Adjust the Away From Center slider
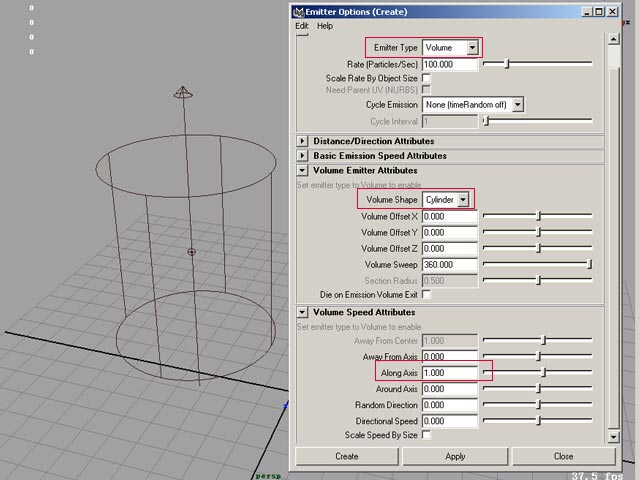Image resolution: width=640 pixels, height=480 pixels. 543,340
